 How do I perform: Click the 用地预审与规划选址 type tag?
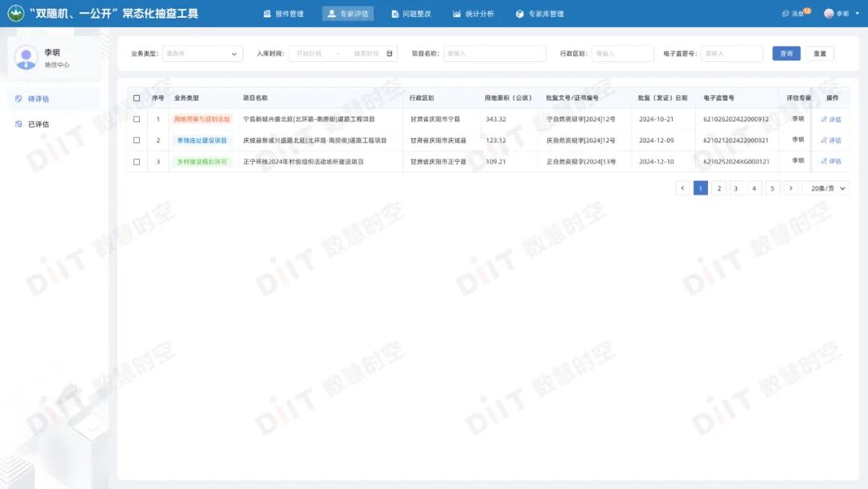coord(202,119)
